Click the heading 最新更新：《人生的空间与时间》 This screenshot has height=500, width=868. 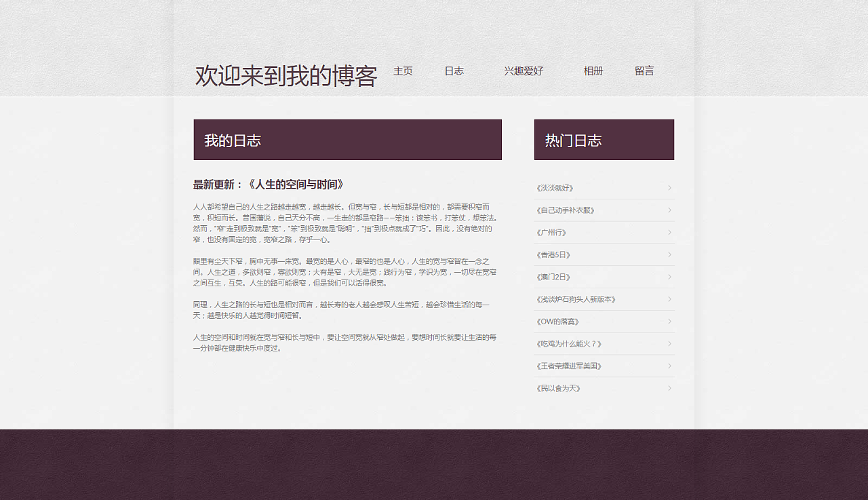coord(269,185)
